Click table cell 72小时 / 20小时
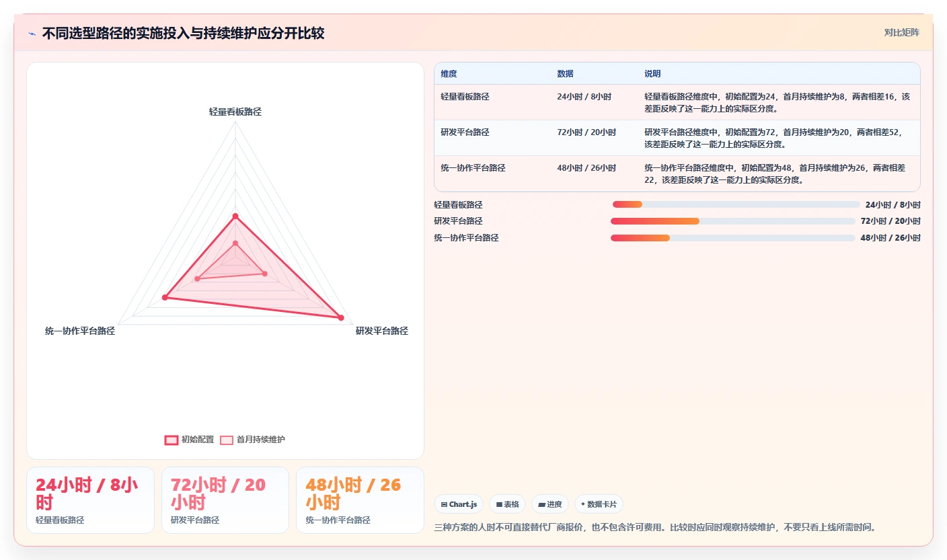The image size is (947, 560). point(586,132)
